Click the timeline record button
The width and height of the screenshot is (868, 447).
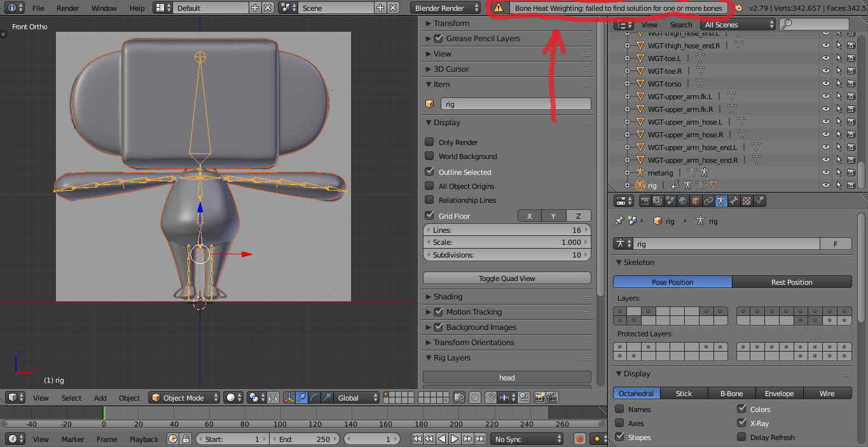click(x=580, y=439)
